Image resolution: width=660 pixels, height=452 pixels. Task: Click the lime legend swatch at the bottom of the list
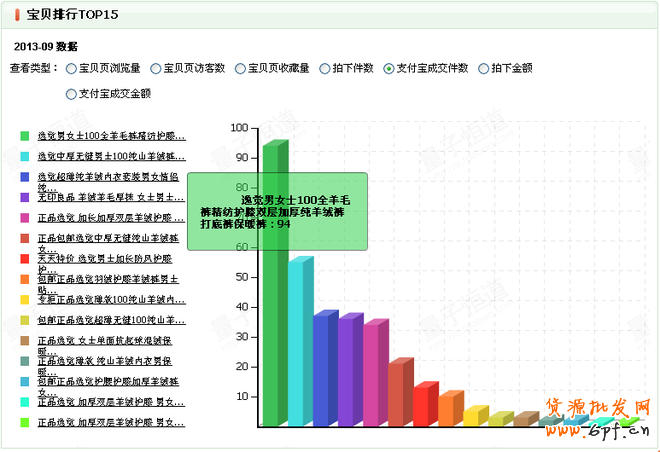[x=24, y=423]
